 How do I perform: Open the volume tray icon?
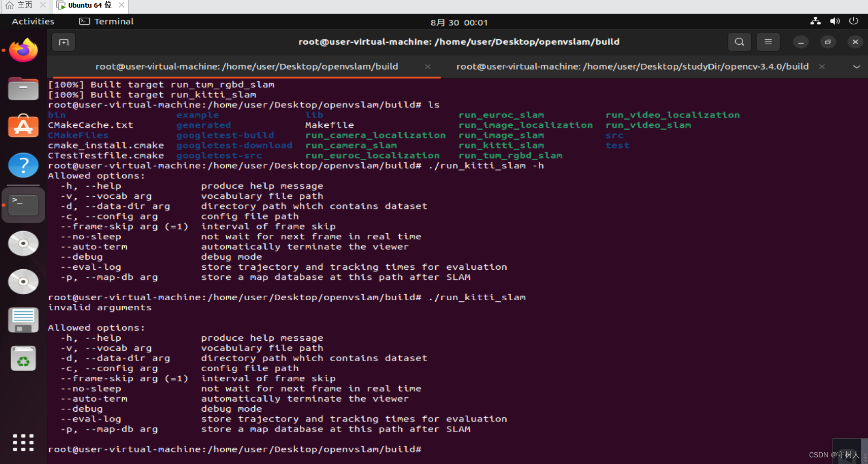(835, 21)
